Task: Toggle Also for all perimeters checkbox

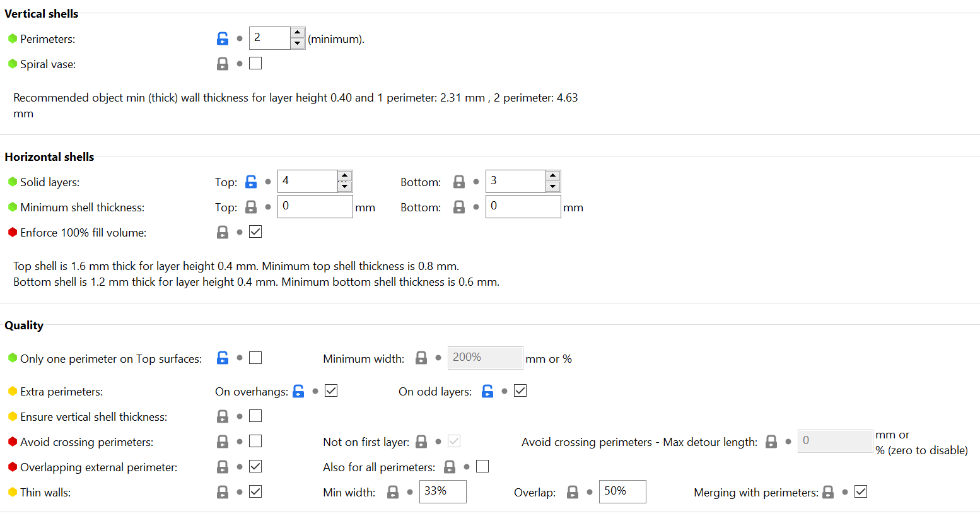Action: pos(482,466)
